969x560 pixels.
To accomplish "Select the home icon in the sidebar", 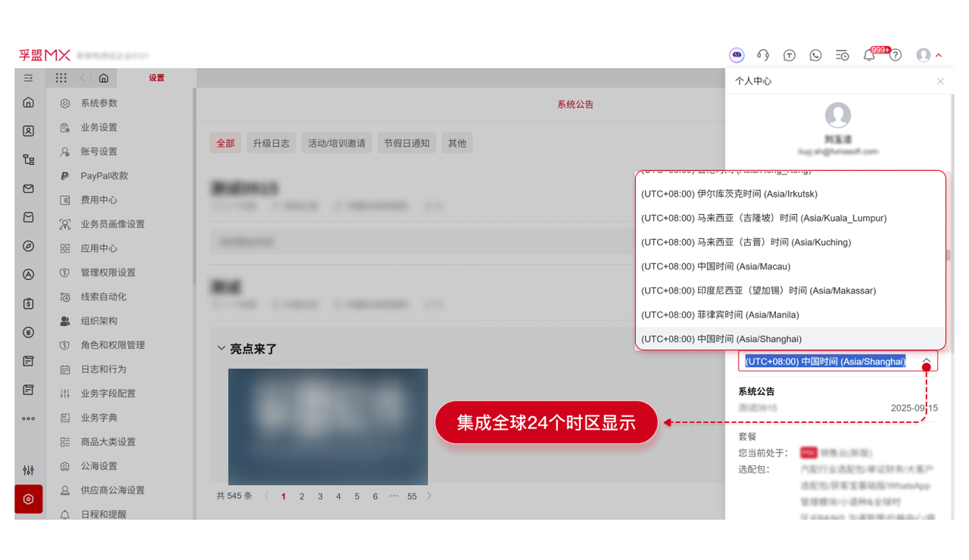I will tap(29, 102).
